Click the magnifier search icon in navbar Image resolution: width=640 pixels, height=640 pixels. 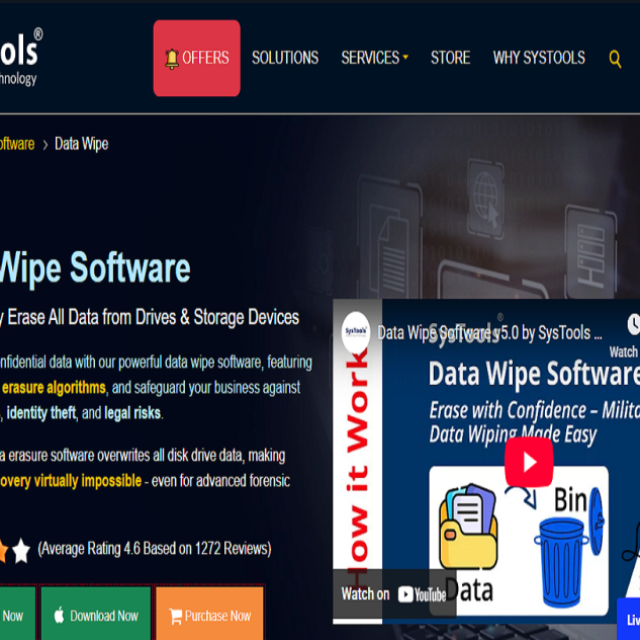click(615, 58)
